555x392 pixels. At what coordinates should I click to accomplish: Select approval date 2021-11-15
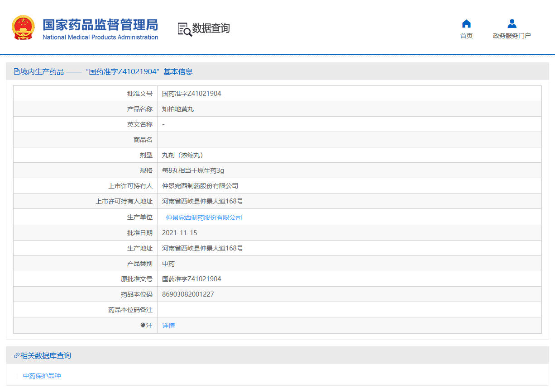pos(180,233)
